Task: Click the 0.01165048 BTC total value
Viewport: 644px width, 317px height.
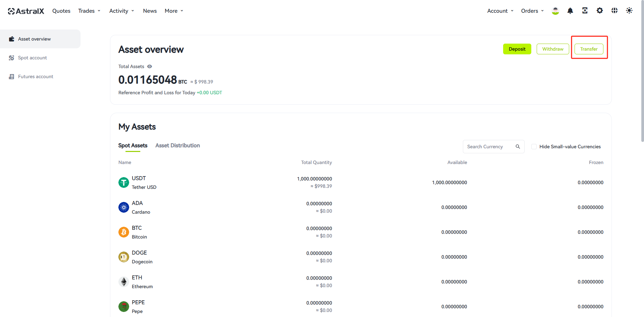Action: [153, 80]
